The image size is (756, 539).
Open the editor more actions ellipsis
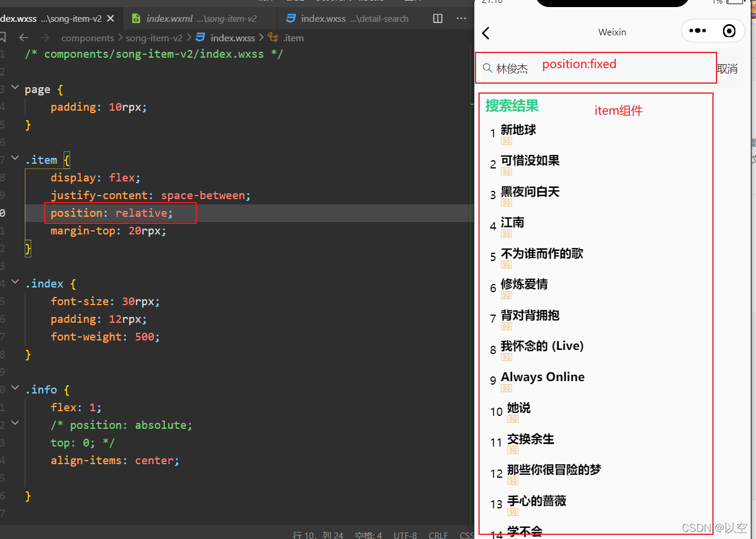tap(462, 18)
